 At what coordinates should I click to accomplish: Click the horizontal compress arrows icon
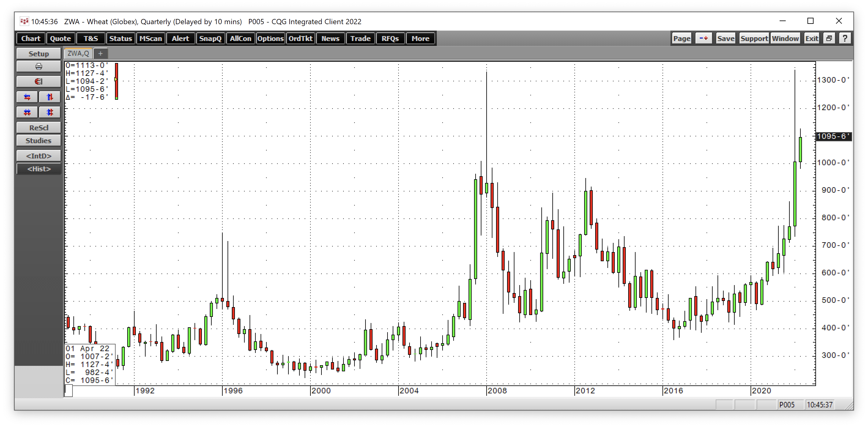pos(27,112)
